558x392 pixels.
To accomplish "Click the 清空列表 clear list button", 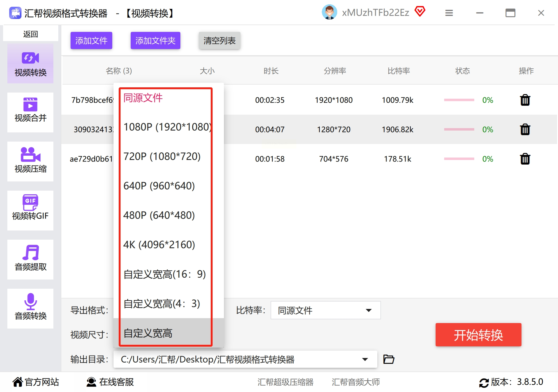I will tap(219, 40).
